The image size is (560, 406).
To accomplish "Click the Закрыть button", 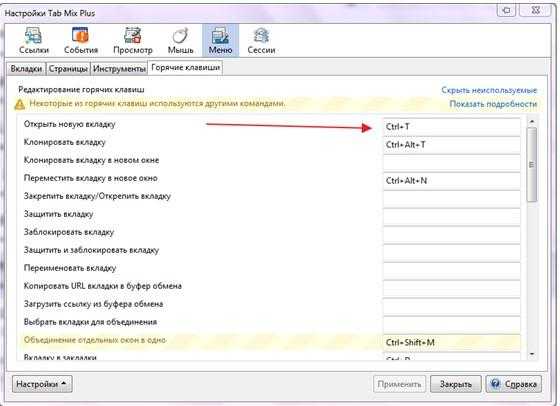I will (x=456, y=384).
